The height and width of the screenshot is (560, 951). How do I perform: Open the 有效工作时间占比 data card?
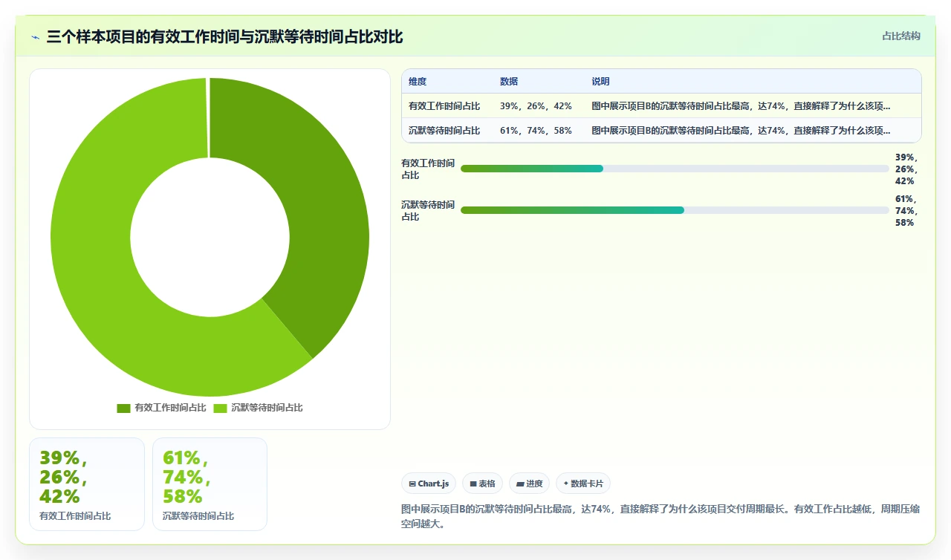[x=87, y=484]
